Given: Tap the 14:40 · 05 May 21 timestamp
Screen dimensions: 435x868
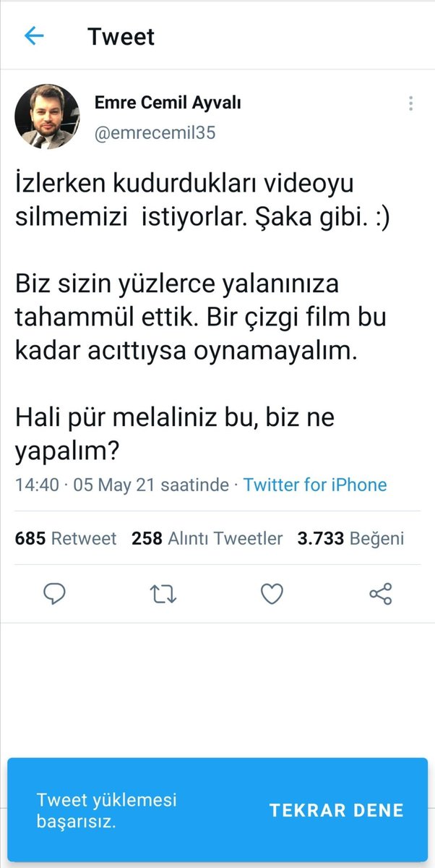Looking at the screenshot, I should (x=121, y=485).
